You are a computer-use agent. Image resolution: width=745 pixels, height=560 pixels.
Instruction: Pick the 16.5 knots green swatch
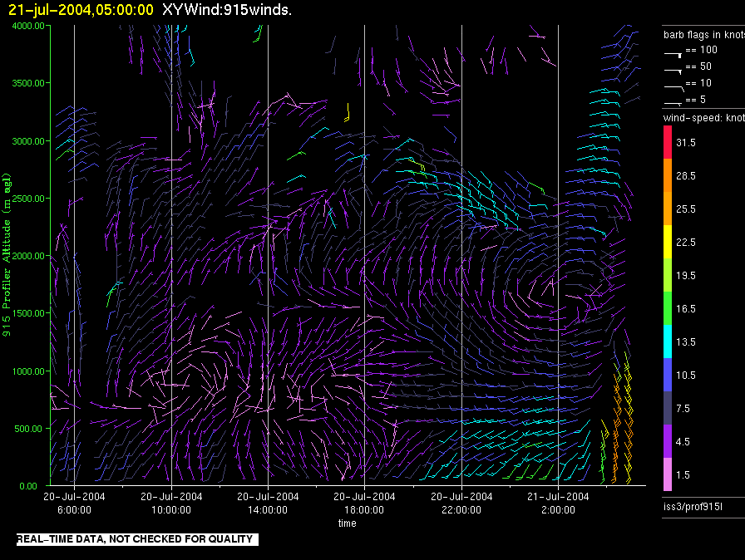click(x=668, y=308)
